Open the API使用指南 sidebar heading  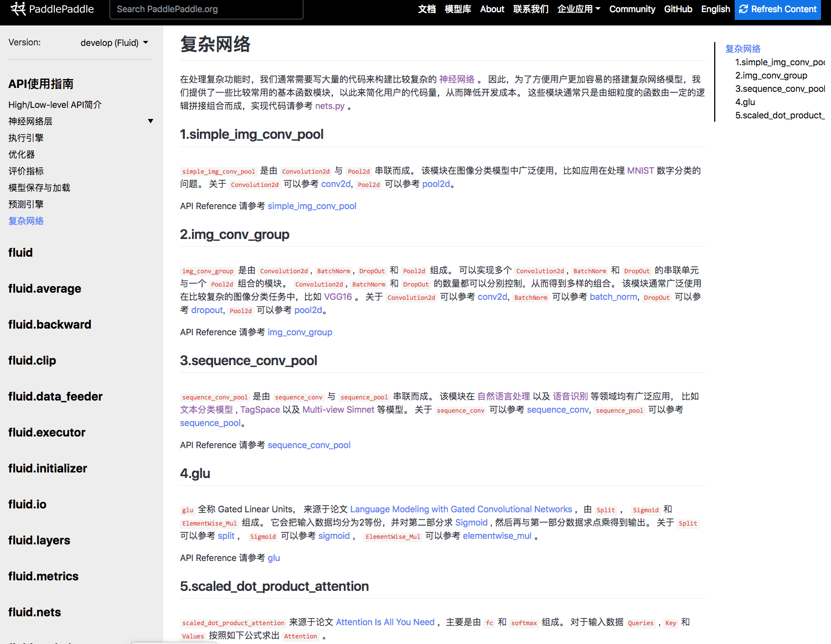41,84
